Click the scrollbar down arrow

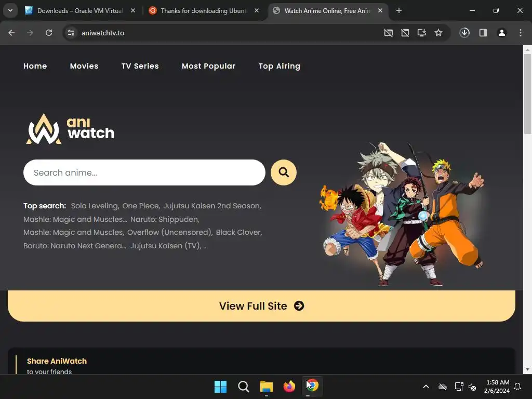tap(527, 369)
